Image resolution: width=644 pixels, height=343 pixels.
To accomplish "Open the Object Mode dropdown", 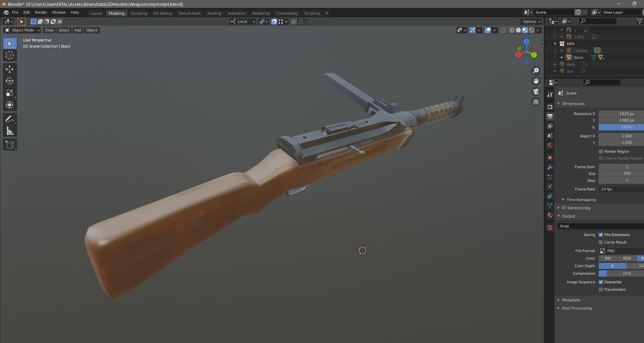I will point(22,30).
